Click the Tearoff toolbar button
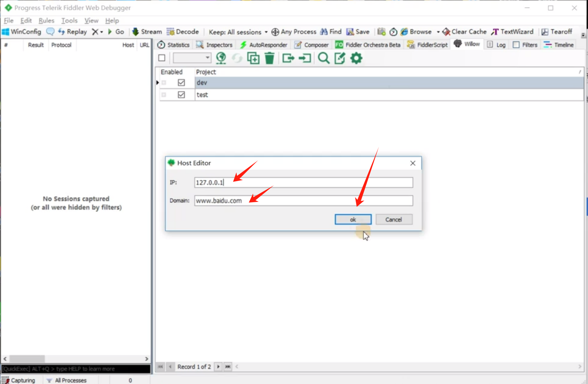The width and height of the screenshot is (588, 384). click(557, 32)
